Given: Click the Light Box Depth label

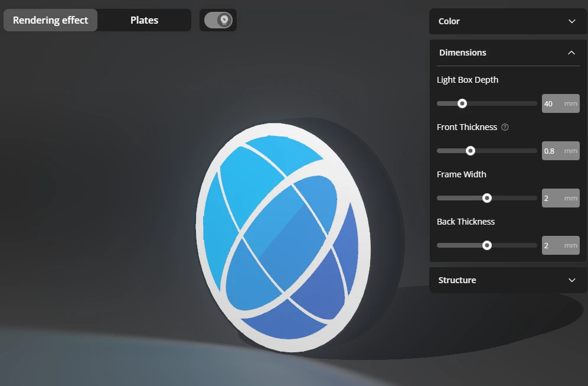Looking at the screenshot, I should (468, 80).
